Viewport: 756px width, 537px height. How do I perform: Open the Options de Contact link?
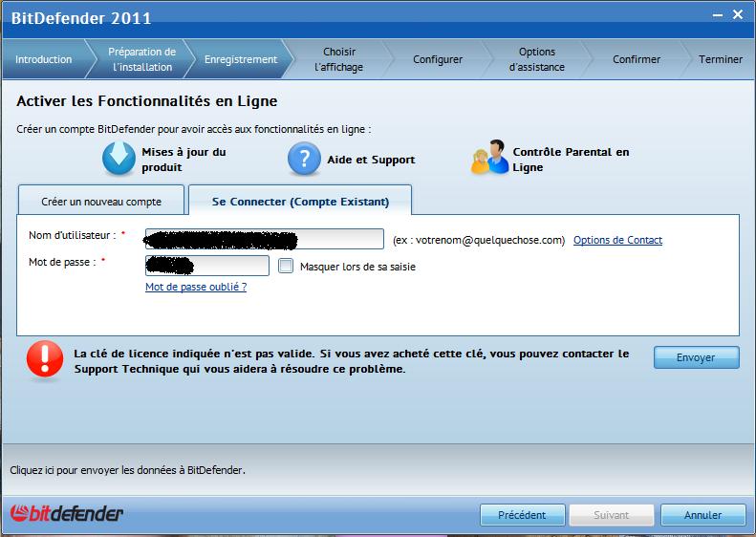(x=617, y=240)
